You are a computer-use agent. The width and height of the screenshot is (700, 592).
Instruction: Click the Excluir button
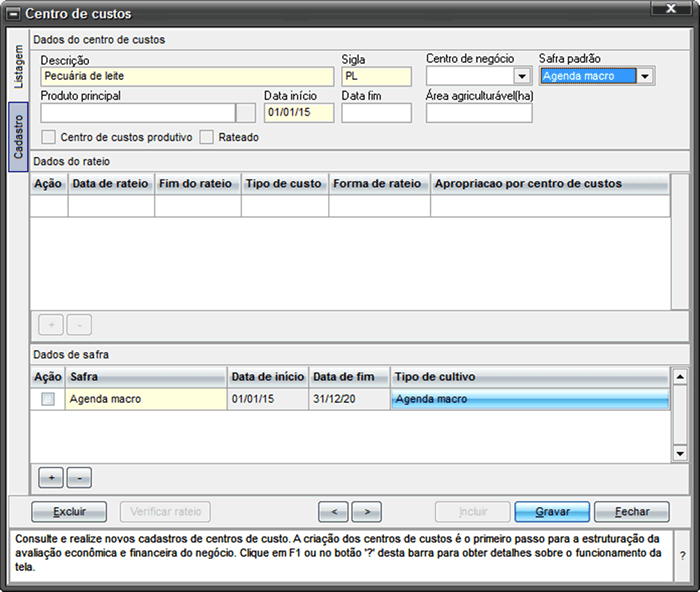pyautogui.click(x=69, y=512)
